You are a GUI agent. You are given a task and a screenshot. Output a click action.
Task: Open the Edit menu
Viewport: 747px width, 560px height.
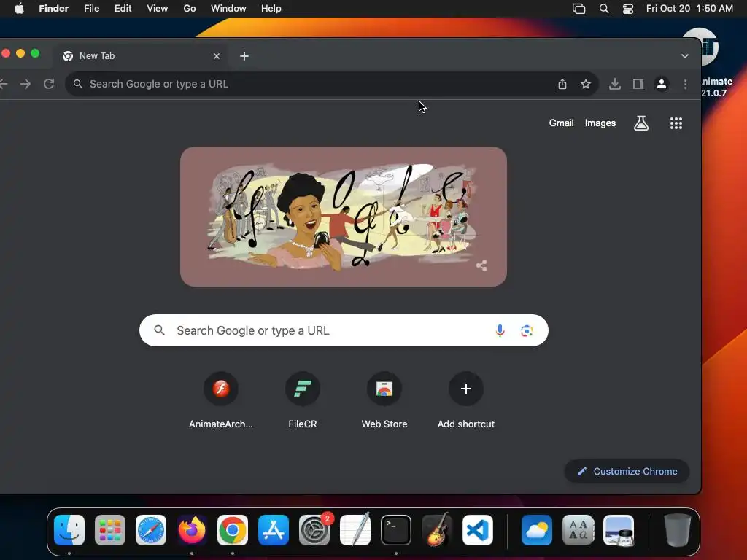click(123, 9)
